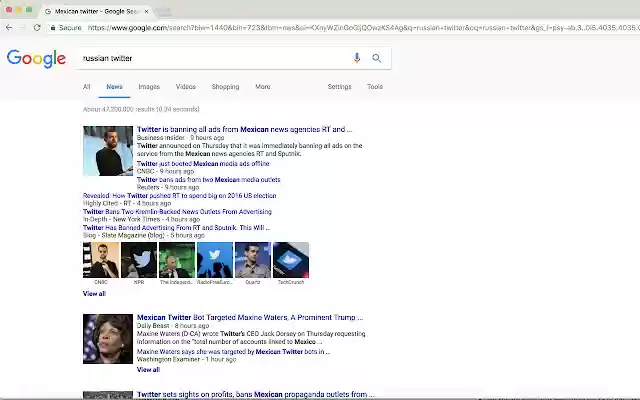Close the Google Search browser tab
The height and width of the screenshot is (400, 640).
(147, 11)
